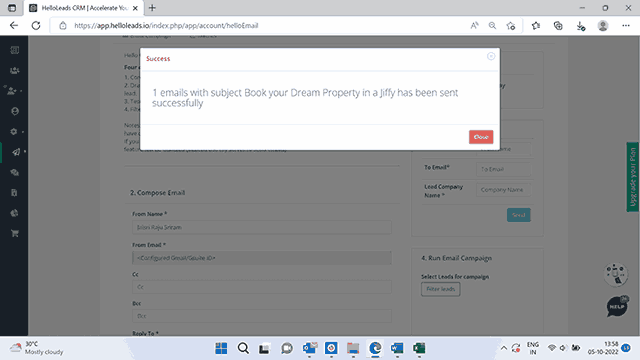Open the Downloads icon in browser toolbar
The height and width of the screenshot is (360, 640).
pyautogui.click(x=580, y=26)
